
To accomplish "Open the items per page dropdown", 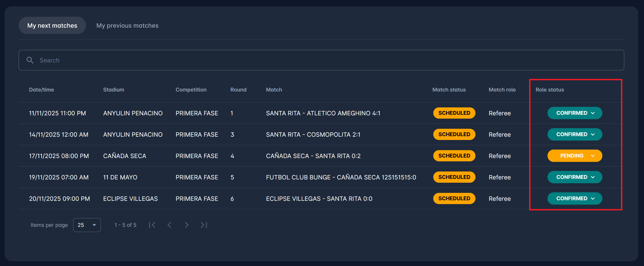I will (x=87, y=225).
